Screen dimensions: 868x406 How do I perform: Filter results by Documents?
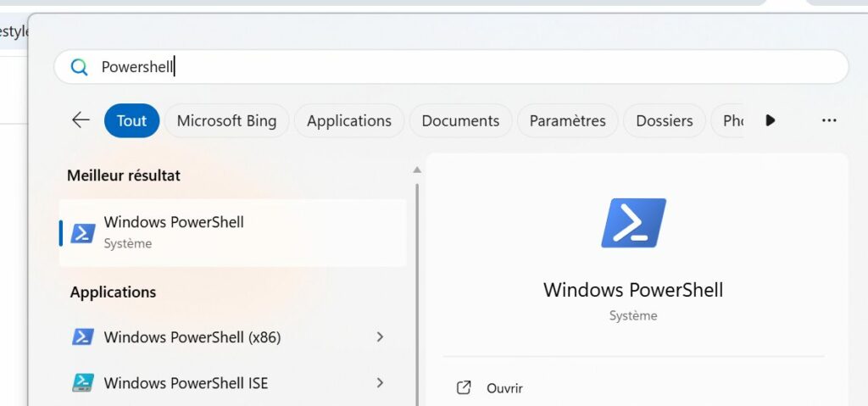tap(460, 120)
